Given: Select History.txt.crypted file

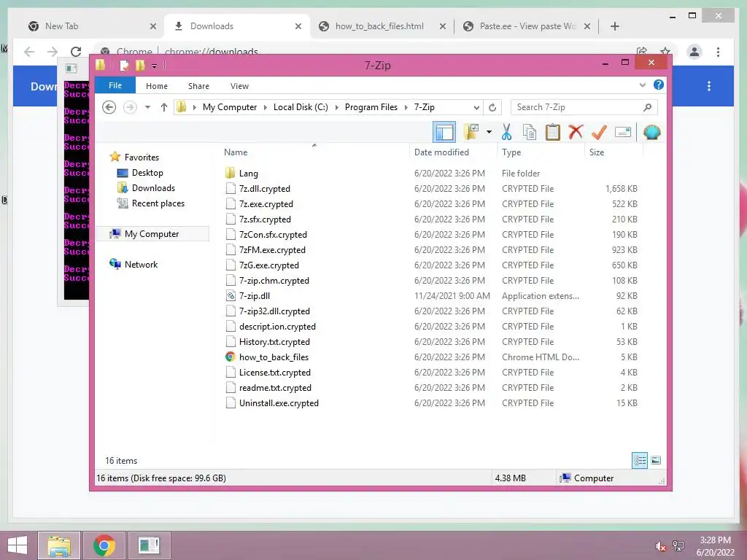Looking at the screenshot, I should [274, 342].
